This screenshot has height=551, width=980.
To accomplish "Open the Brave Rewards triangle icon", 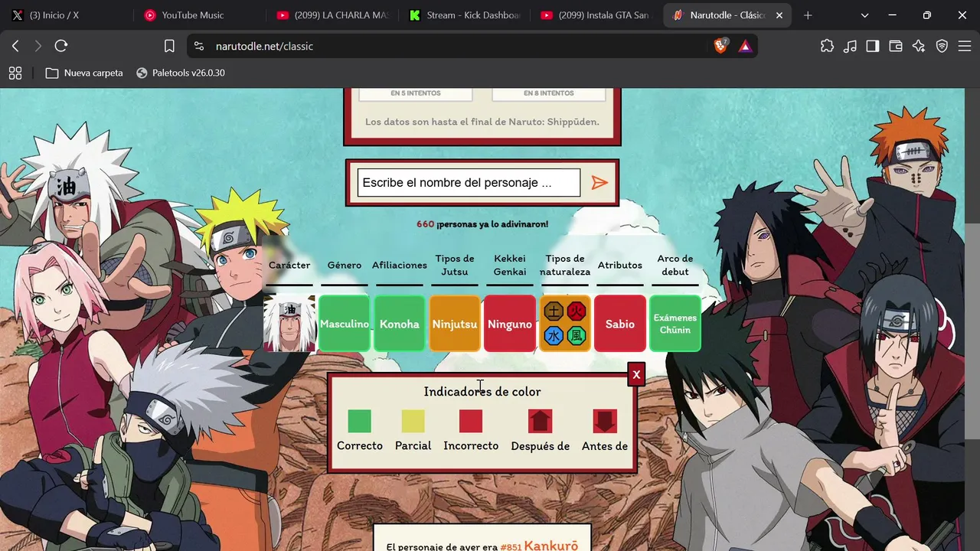I will click(745, 46).
